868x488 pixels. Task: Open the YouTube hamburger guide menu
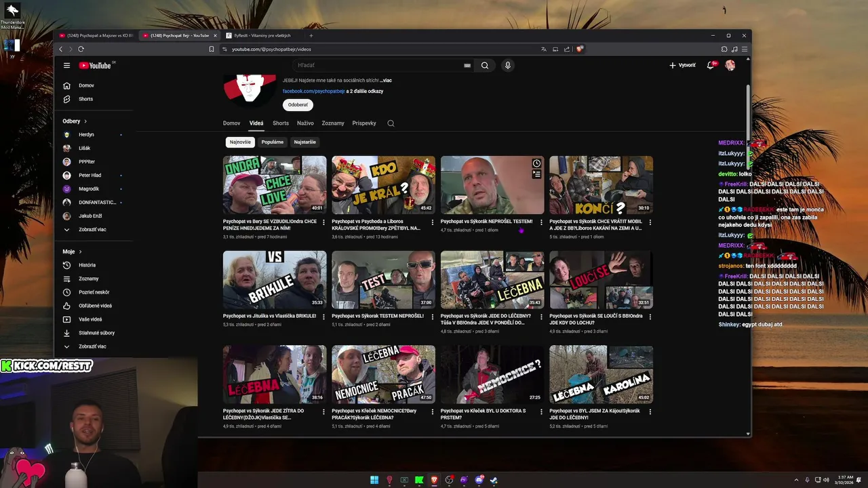click(x=66, y=65)
